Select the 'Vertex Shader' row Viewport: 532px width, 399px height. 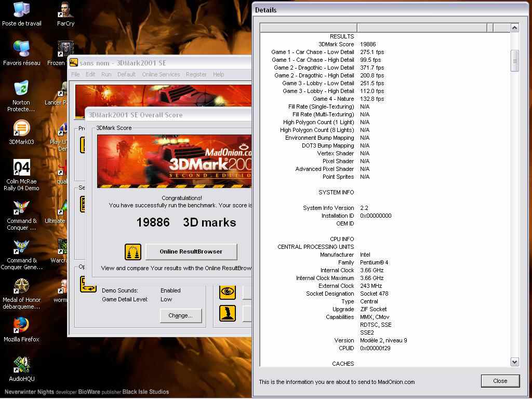click(385, 153)
